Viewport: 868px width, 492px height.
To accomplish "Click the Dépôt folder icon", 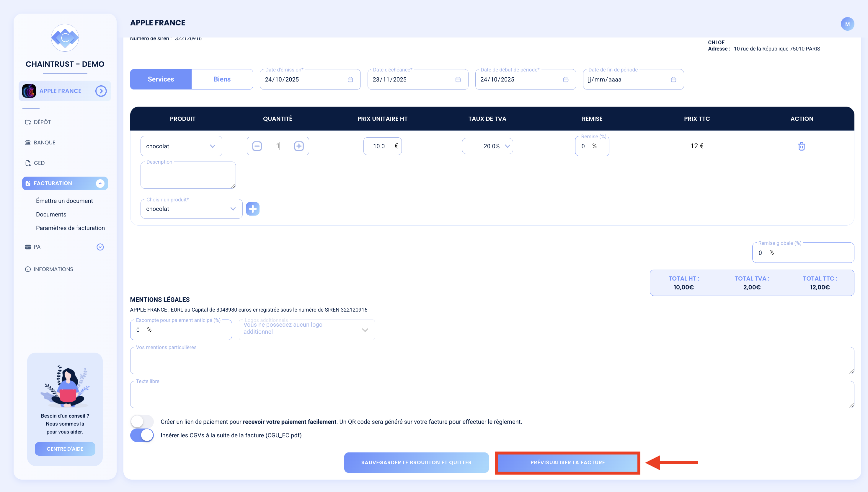I will [28, 122].
